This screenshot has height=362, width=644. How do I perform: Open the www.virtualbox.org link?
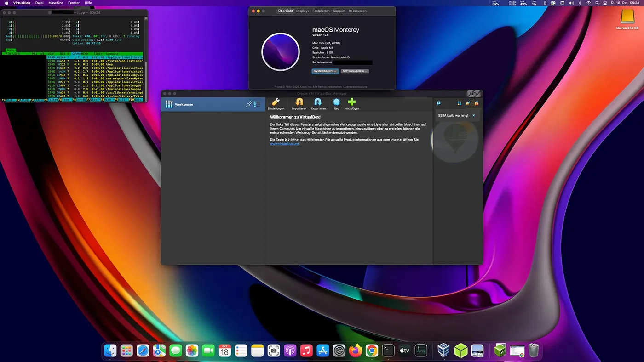284,143
